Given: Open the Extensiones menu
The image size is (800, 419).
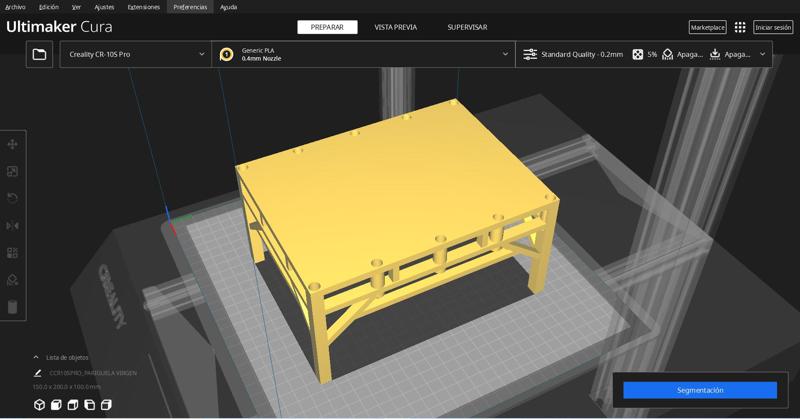Looking at the screenshot, I should [144, 7].
